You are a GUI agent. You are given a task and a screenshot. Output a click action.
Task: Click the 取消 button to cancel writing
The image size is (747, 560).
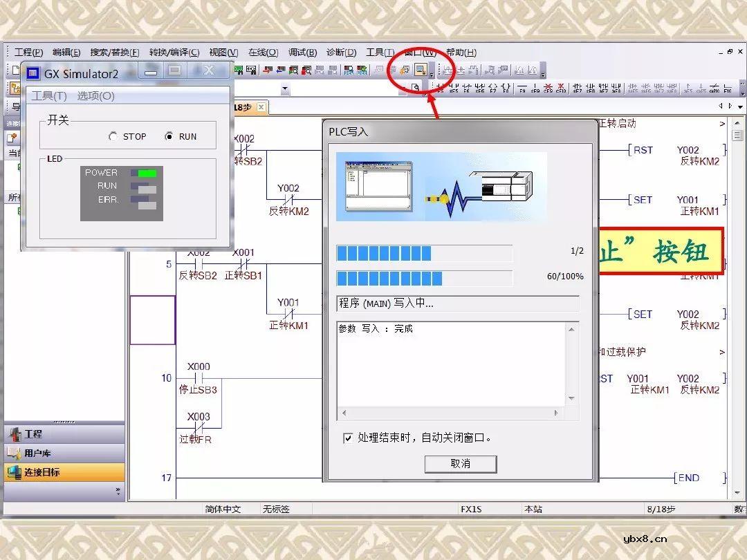[460, 464]
